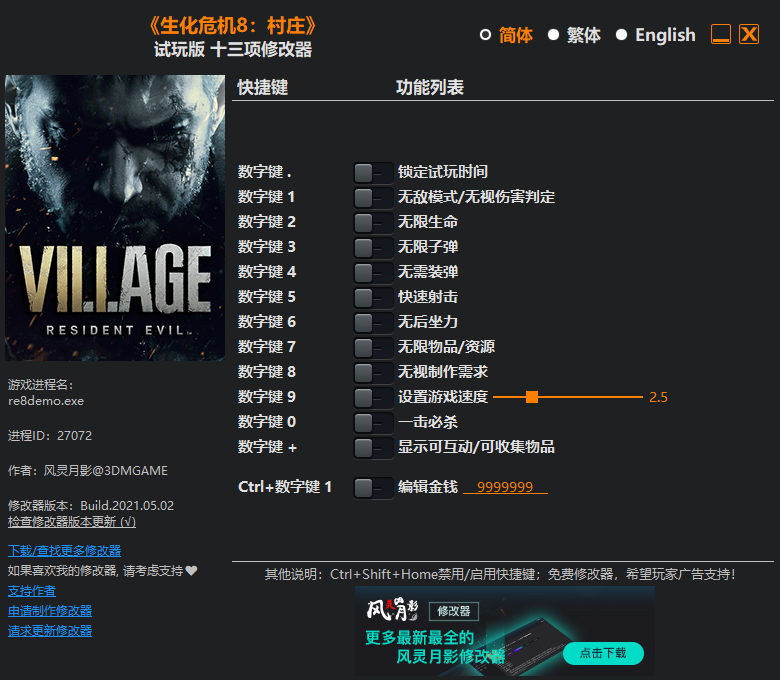Enable the 锁定试玩时间 toggle
This screenshot has height=680, width=780.
(x=373, y=172)
